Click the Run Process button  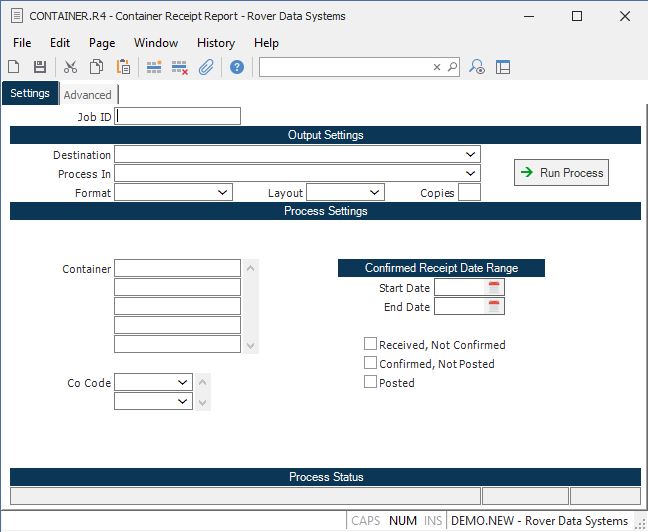pos(561,173)
